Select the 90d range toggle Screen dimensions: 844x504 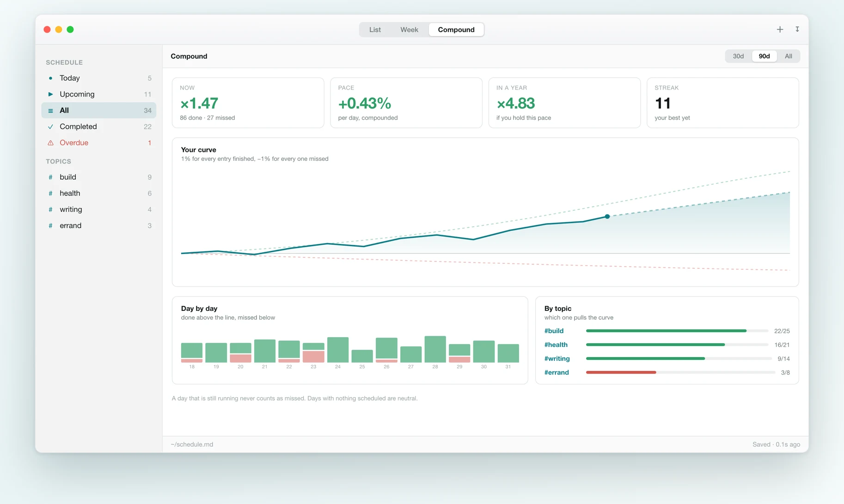pyautogui.click(x=764, y=56)
